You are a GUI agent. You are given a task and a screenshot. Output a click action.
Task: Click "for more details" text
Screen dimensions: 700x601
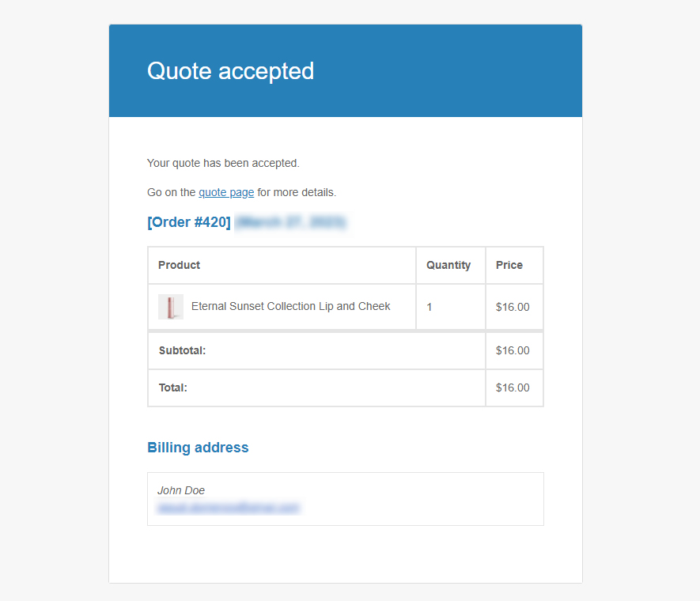coord(297,192)
